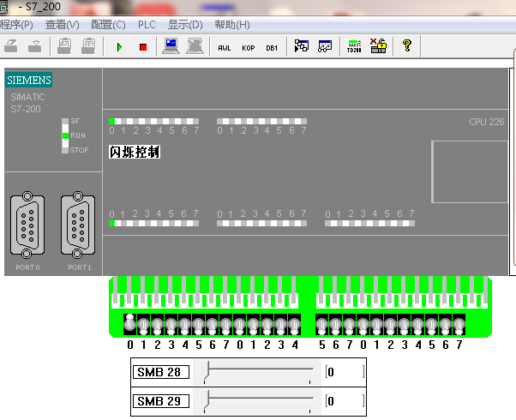The width and height of the screenshot is (516, 420).
Task: Toggle the last input switch 7 on right
Action: tap(459, 325)
